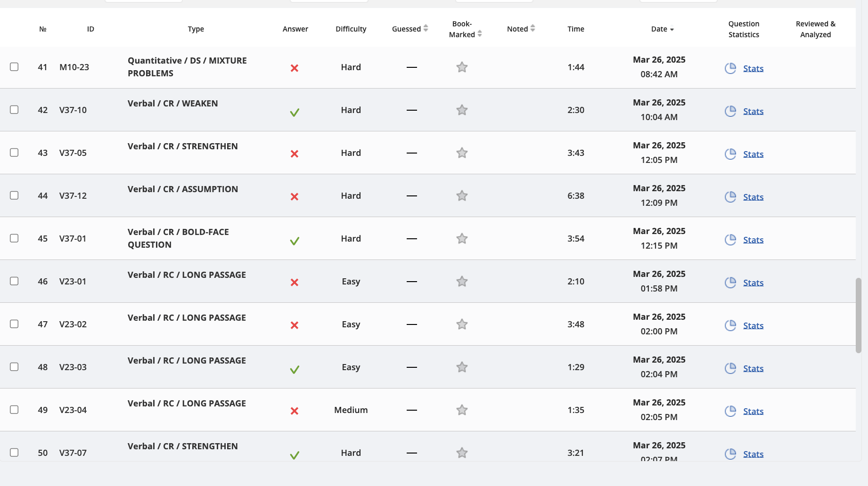Screen dimensions: 868x486
Task: Sort by the Guessed column arrows
Action: 426,29
